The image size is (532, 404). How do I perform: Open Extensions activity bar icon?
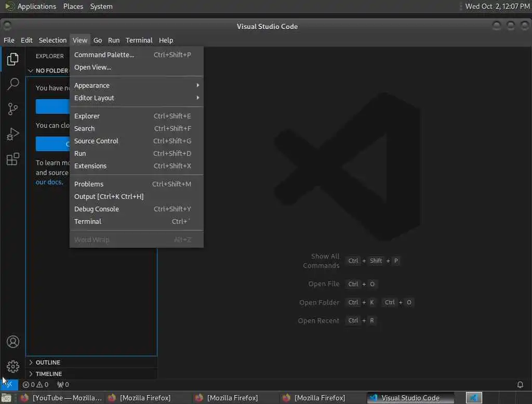click(12, 159)
